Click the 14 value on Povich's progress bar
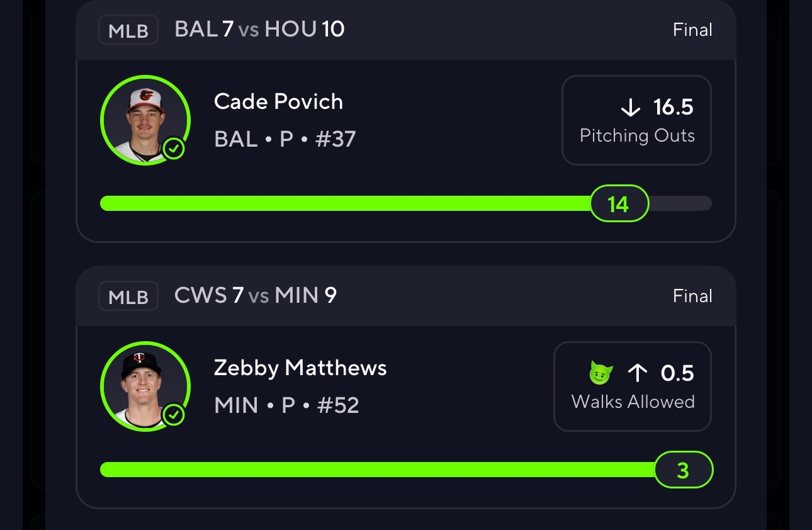Screen dimensions: 812x530 pyautogui.click(x=619, y=203)
